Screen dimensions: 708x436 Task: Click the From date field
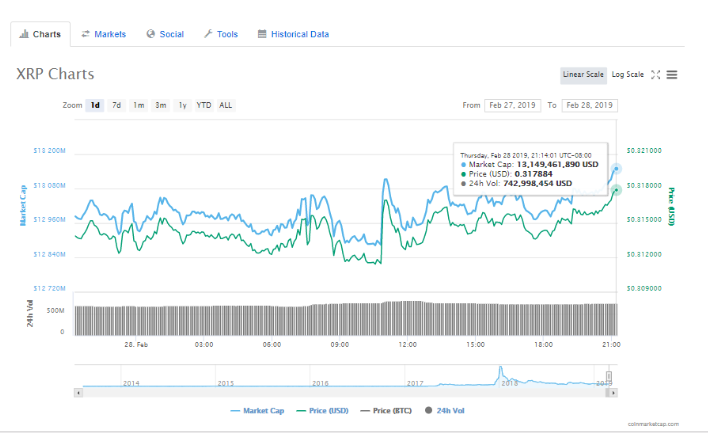pyautogui.click(x=512, y=105)
